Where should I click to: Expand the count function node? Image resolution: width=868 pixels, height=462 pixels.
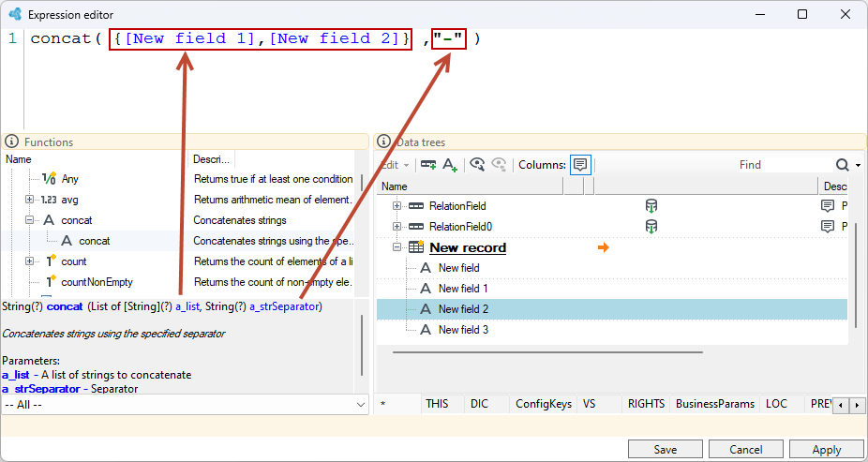coord(29,261)
